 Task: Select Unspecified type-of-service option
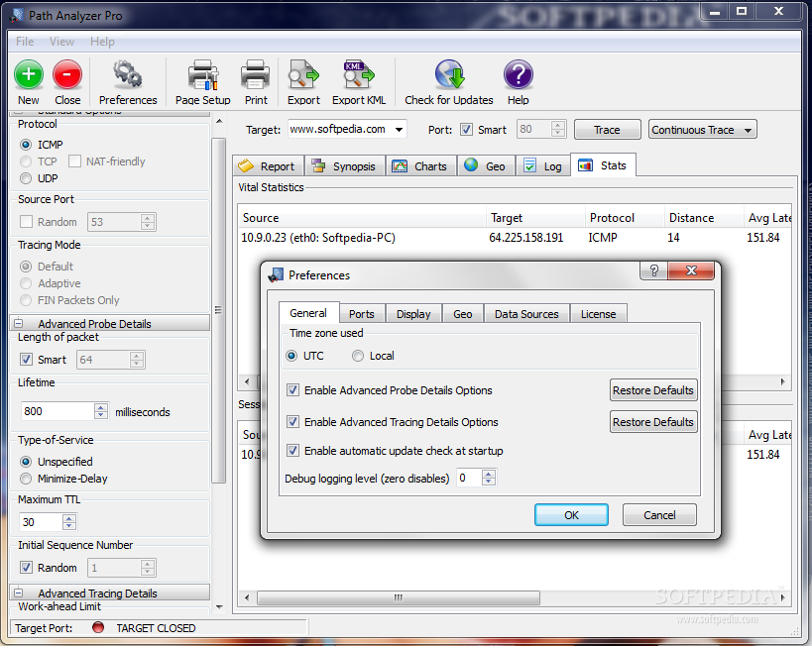(x=26, y=461)
